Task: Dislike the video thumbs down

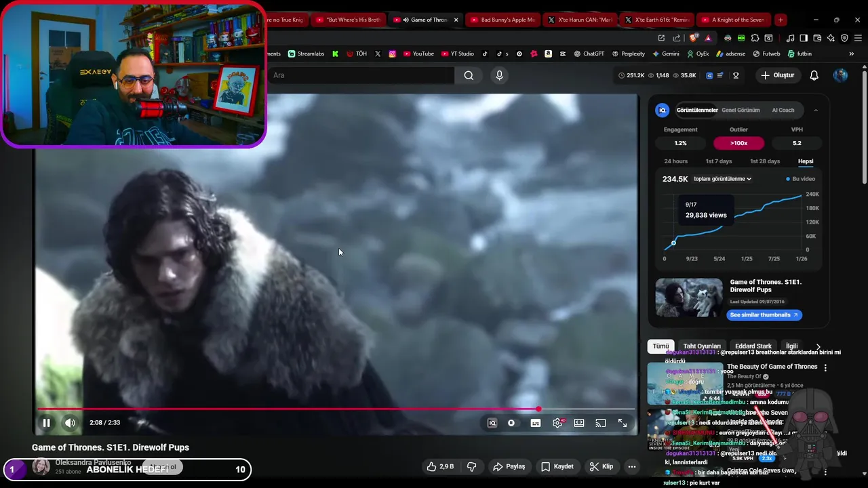Action: click(471, 466)
